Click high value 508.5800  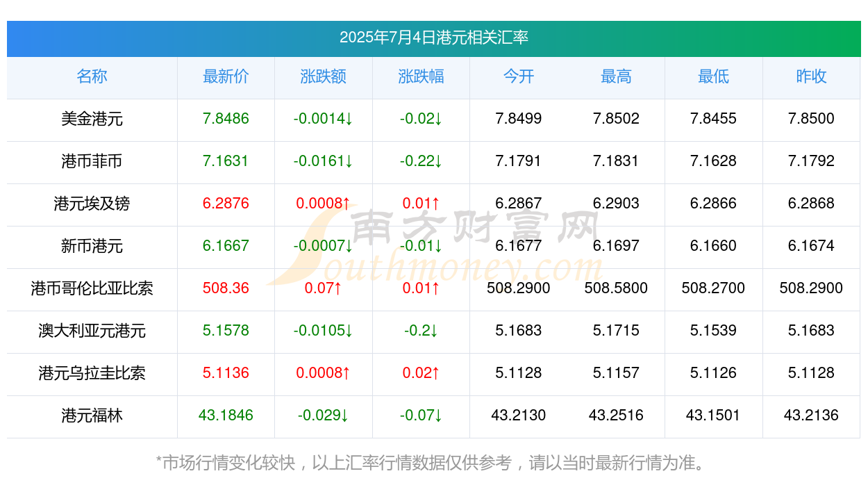pos(616,288)
